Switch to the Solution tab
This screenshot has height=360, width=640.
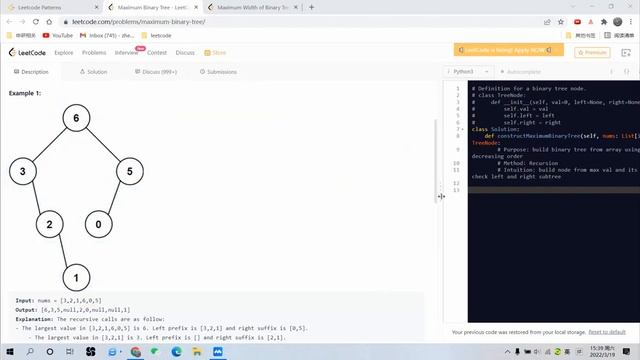coord(93,72)
